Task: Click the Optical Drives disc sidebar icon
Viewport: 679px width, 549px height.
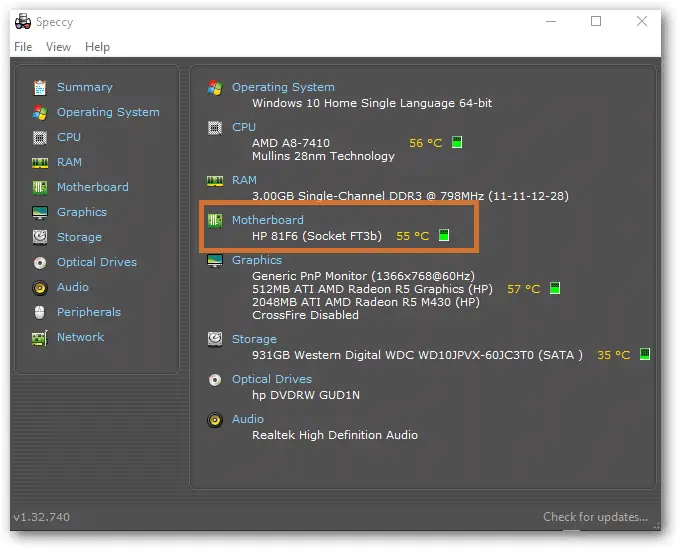Action: click(40, 262)
